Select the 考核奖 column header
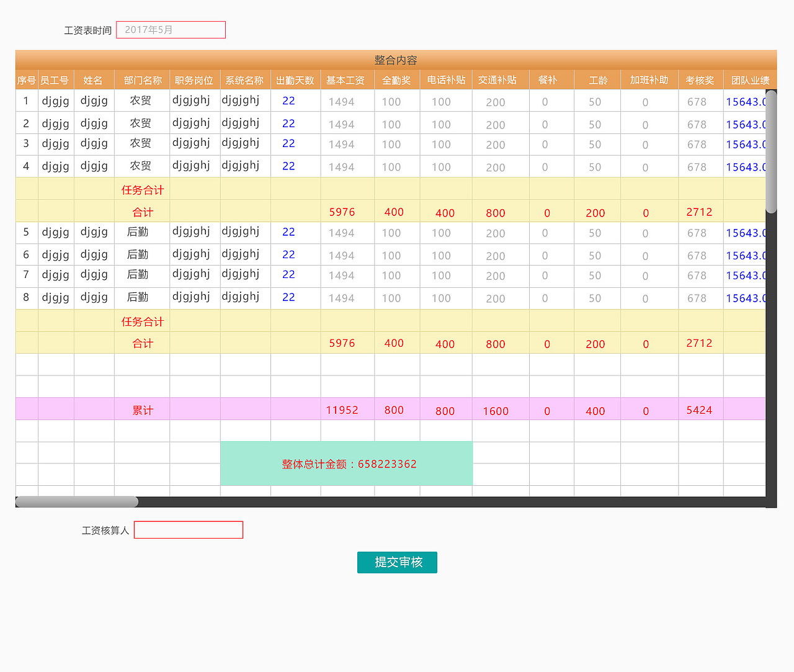 (x=700, y=80)
